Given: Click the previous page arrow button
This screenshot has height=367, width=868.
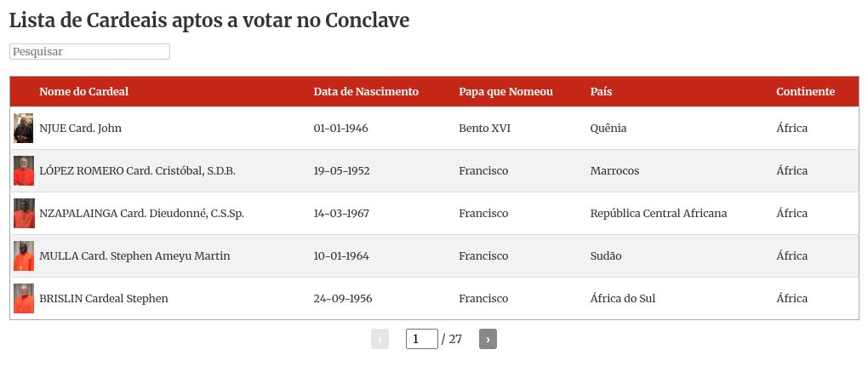Looking at the screenshot, I should tap(380, 339).
